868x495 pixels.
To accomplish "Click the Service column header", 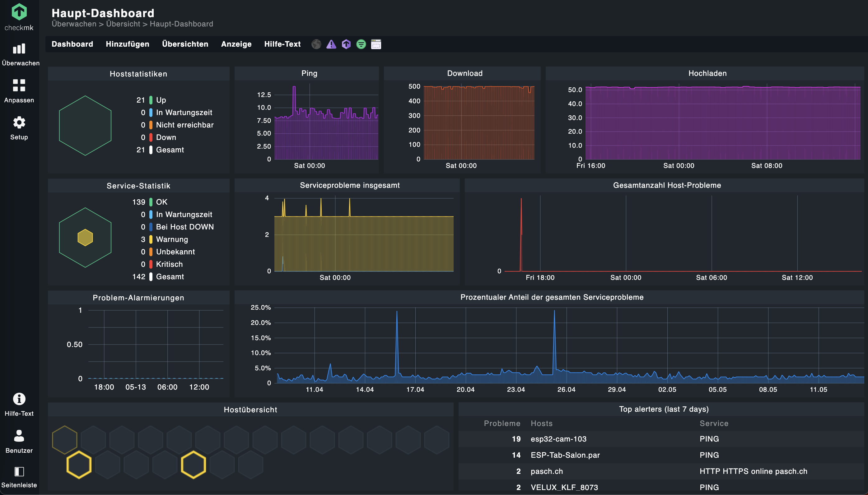I will [x=714, y=423].
